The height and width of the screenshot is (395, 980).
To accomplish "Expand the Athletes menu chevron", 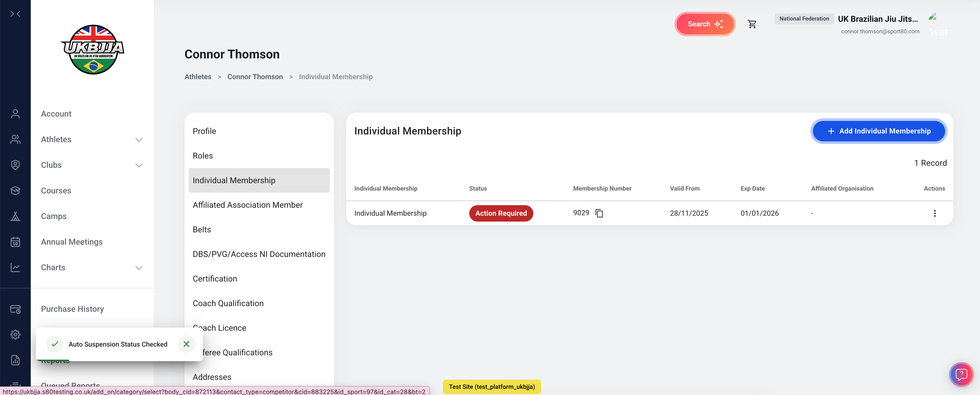I will click(139, 140).
